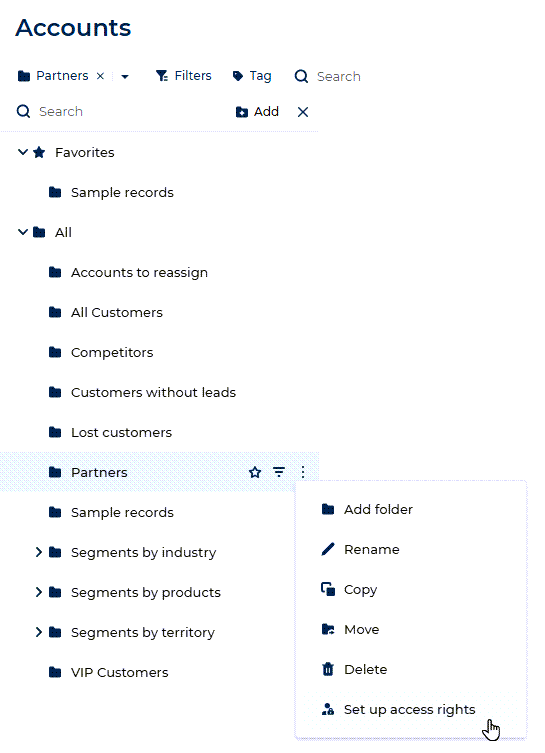
Task: Click the three-dot menu on Partners row
Action: click(x=303, y=473)
